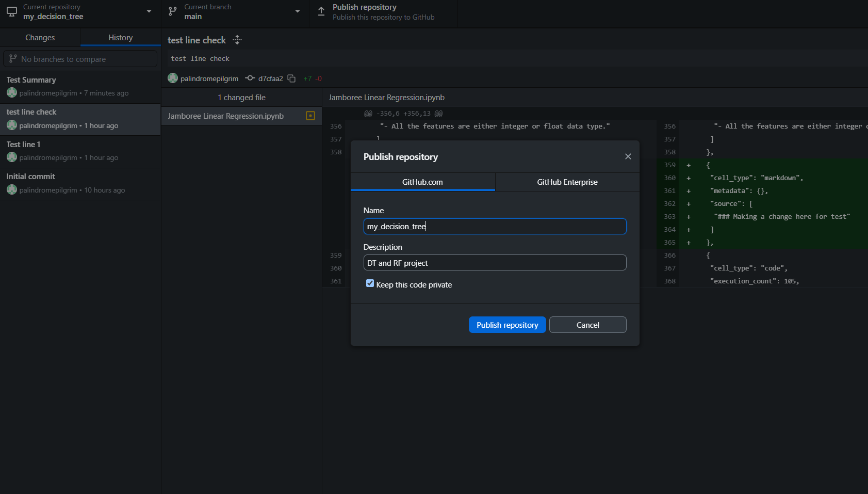Click the commit hash icon near d7cfaa2

(250, 78)
